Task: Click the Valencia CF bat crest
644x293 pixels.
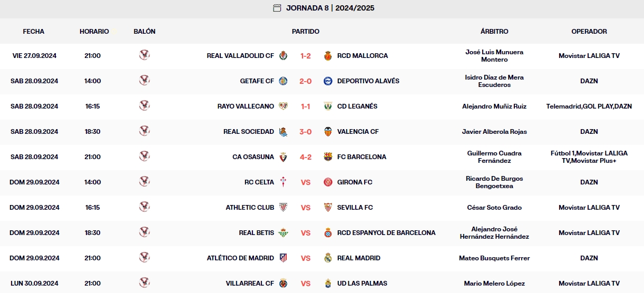Action: [x=328, y=132]
